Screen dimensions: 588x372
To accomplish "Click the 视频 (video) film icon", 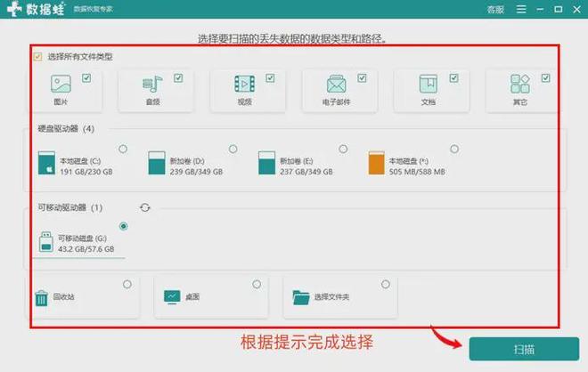I will coord(244,85).
